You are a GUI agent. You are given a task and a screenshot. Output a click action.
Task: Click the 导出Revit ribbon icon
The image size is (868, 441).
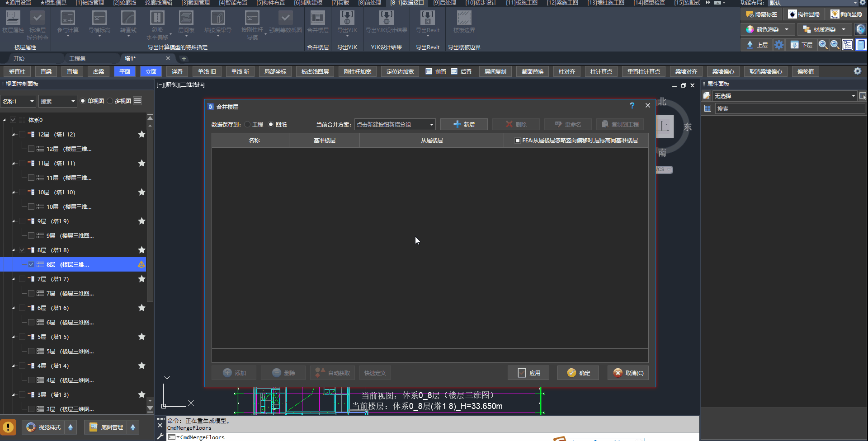[x=427, y=19]
